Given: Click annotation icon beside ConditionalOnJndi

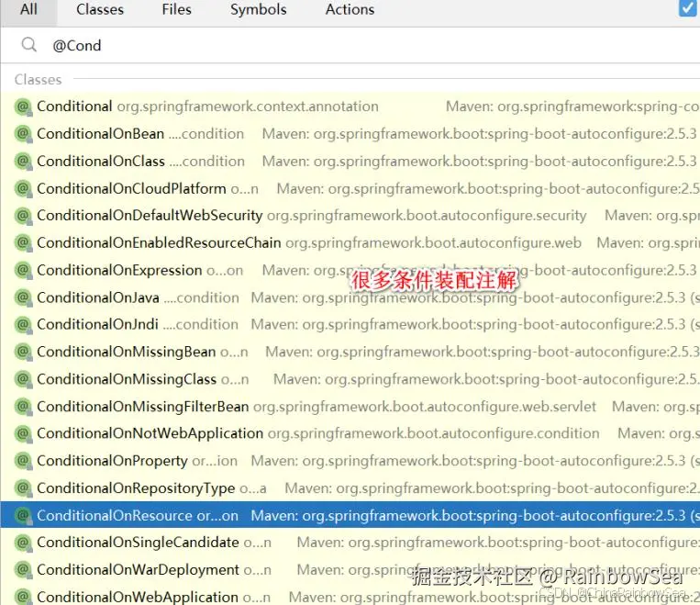Looking at the screenshot, I should point(23,325).
